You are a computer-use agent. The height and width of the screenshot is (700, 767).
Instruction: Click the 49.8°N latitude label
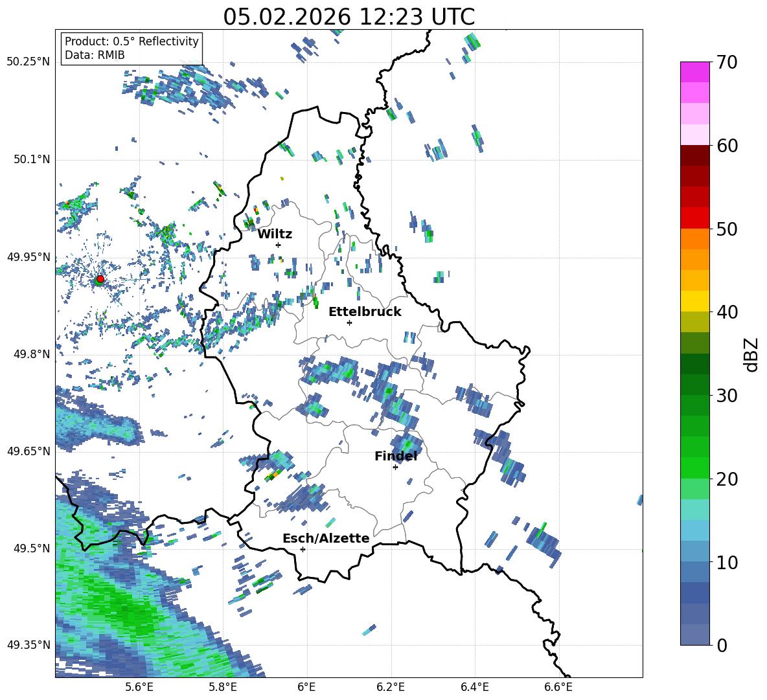point(32,354)
